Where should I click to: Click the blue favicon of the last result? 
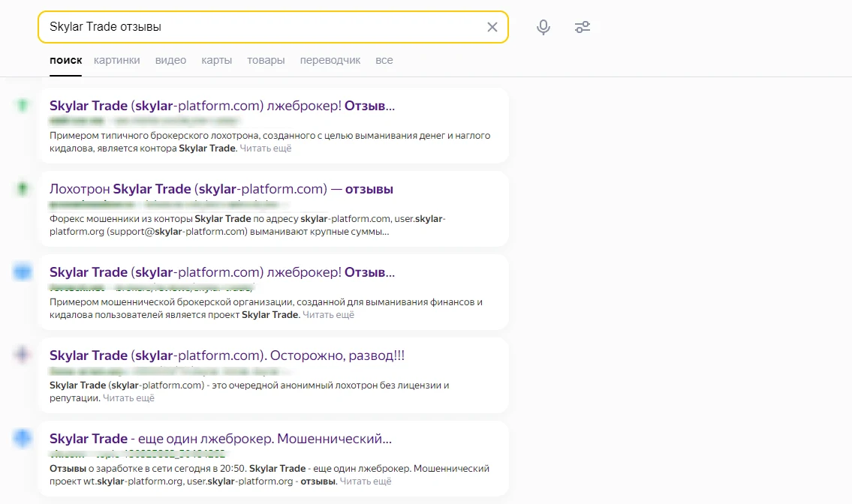tap(23, 438)
